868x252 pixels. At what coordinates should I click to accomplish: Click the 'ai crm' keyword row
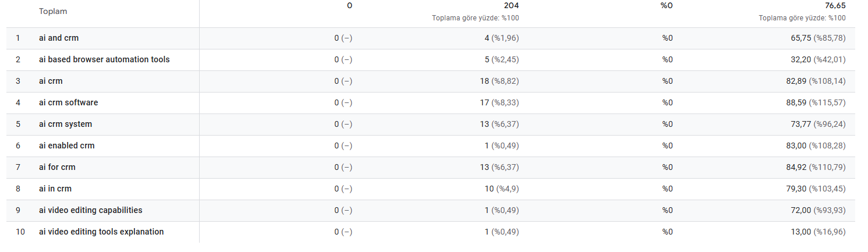pyautogui.click(x=431, y=81)
